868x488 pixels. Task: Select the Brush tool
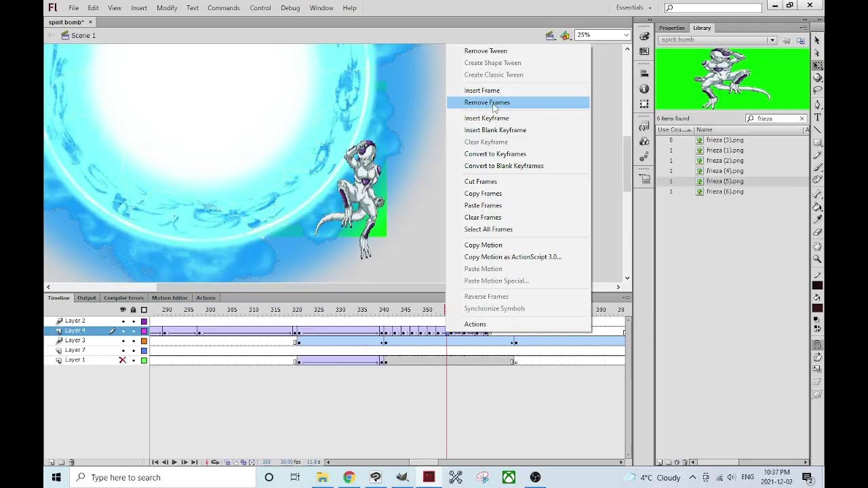(817, 167)
